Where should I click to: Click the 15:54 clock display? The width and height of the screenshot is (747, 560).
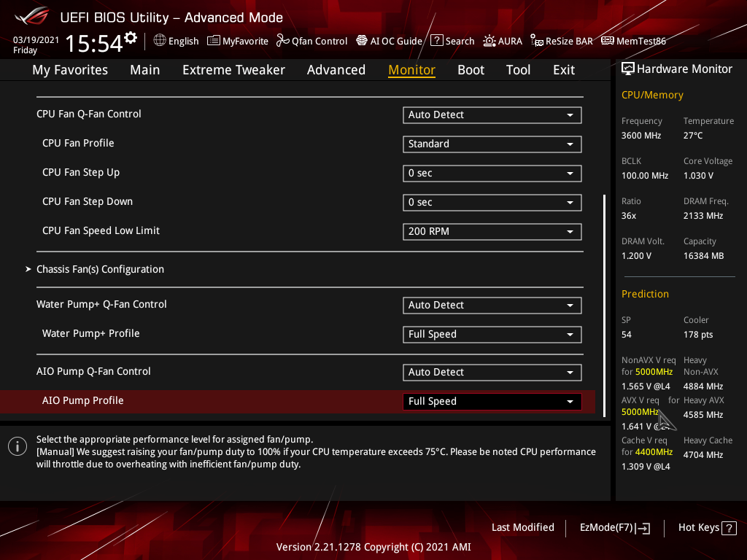click(x=94, y=43)
